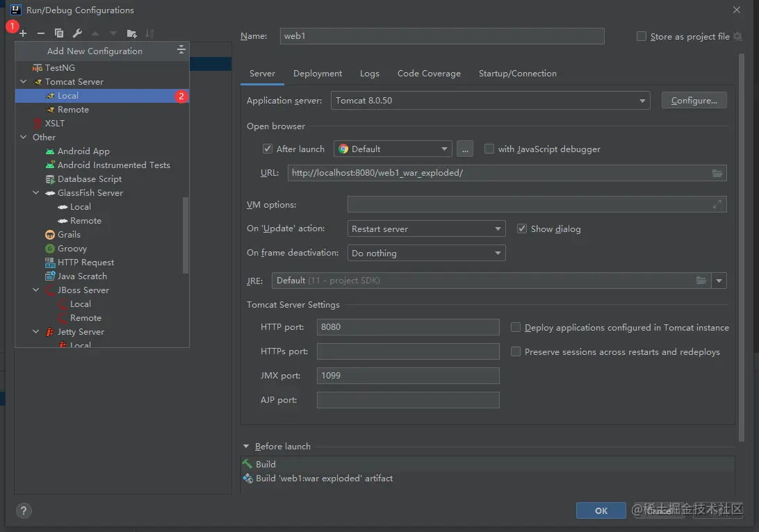Collapse the JBoss Server node

click(x=36, y=290)
